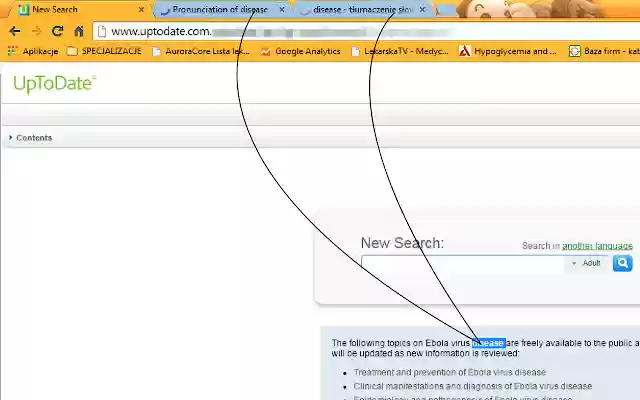Open the LekarskaTV - Medyc... bookmark
Screen dimensions: 640x400
[400, 51]
